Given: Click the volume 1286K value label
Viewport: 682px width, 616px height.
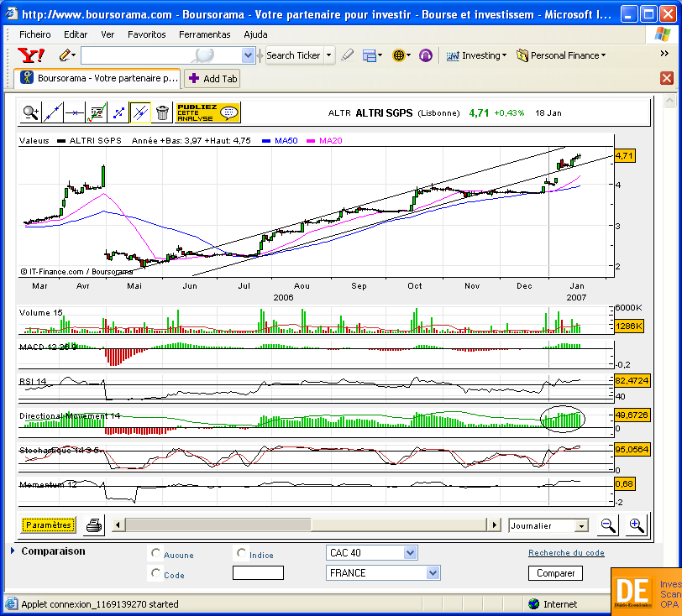Looking at the screenshot, I should click(629, 326).
